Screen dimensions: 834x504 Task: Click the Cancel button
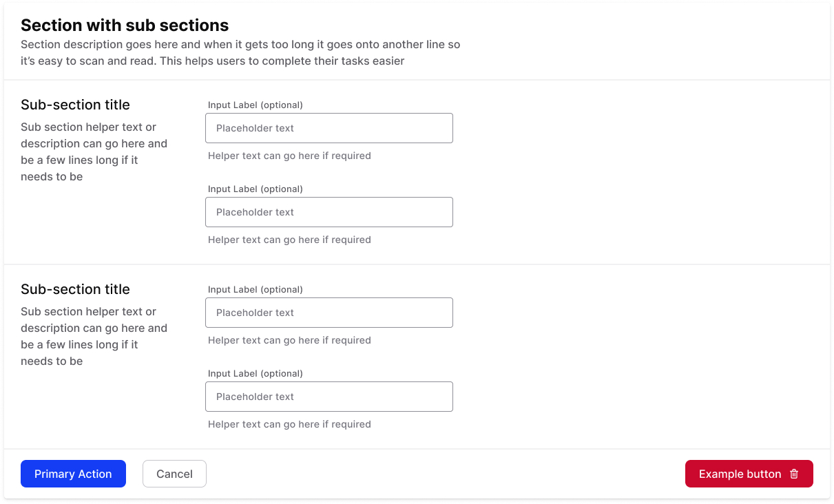[174, 474]
